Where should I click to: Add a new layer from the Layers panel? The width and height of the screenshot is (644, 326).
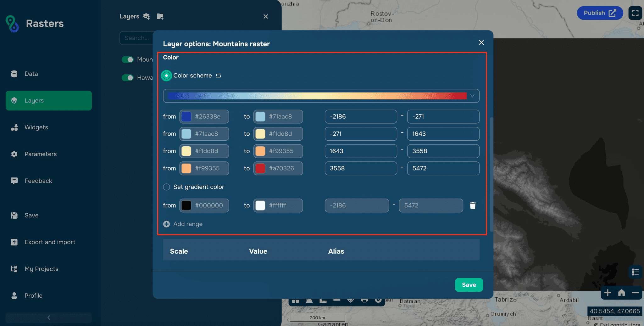(x=146, y=16)
